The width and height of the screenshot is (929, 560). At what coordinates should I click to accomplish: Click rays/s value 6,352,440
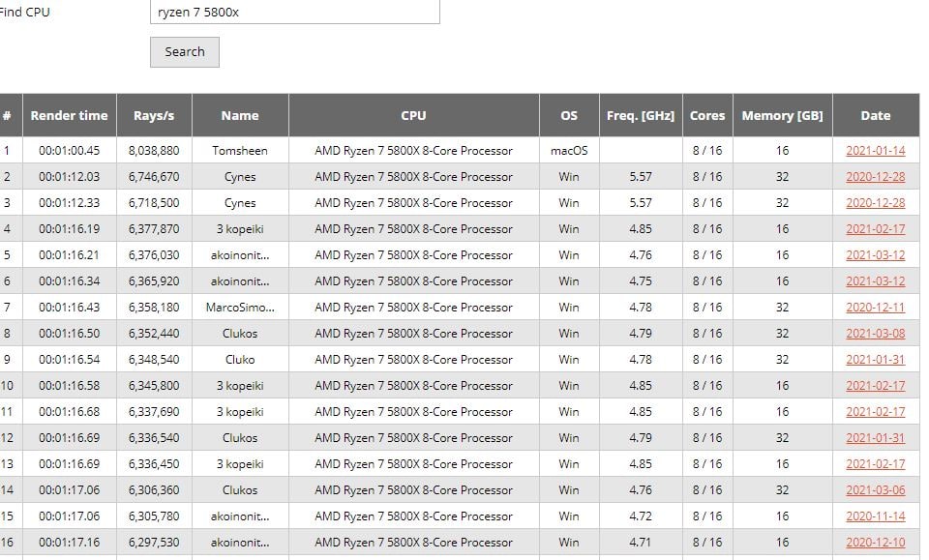click(154, 333)
